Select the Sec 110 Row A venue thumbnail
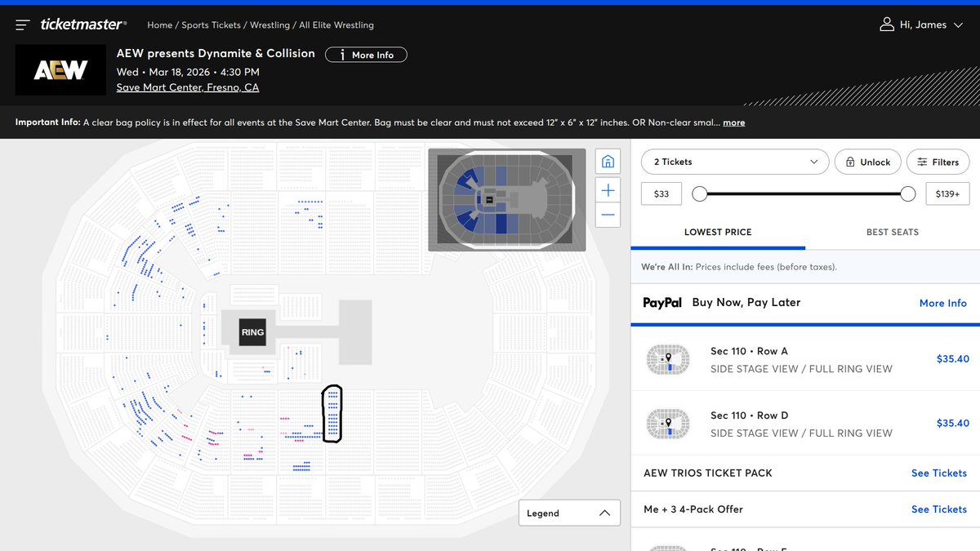The height and width of the screenshot is (551, 980). pyautogui.click(x=668, y=359)
